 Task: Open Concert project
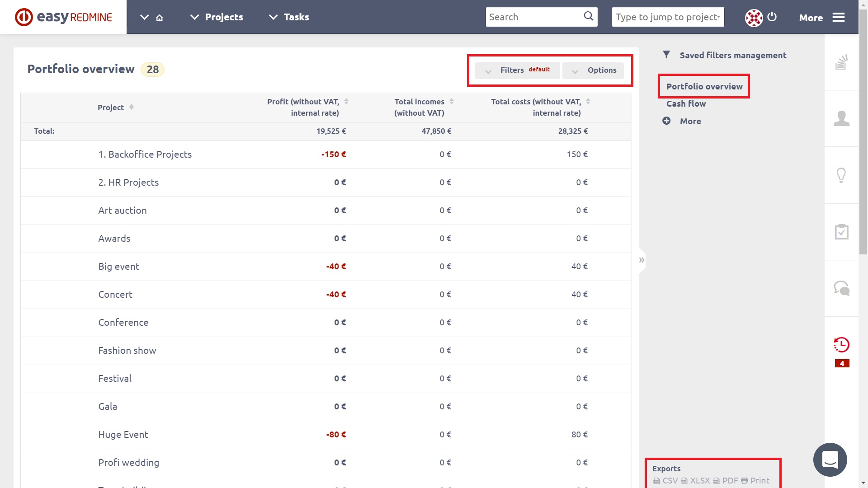[x=115, y=295]
